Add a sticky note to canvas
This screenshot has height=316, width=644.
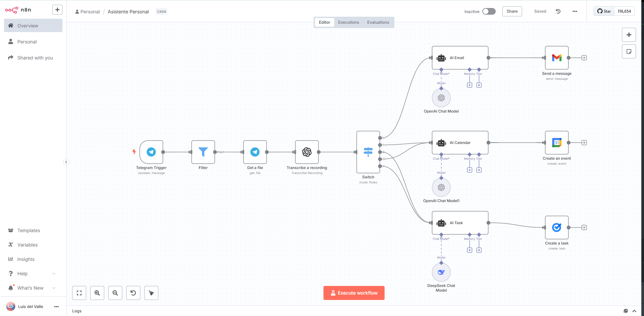pos(629,51)
